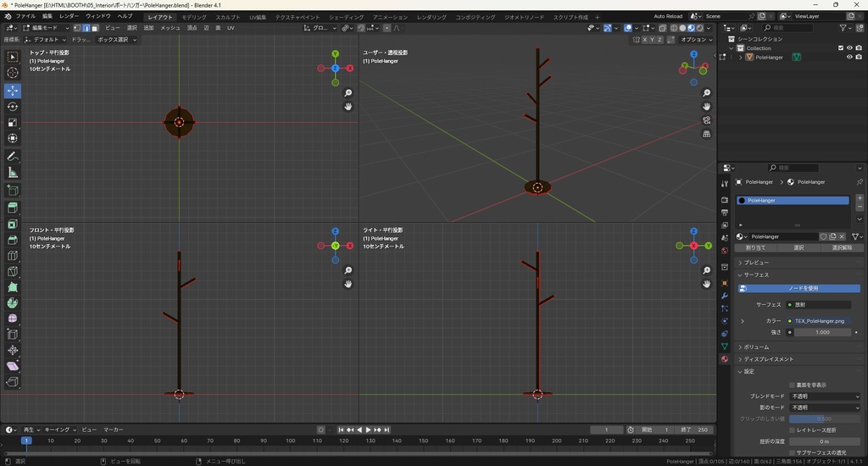Click the camera view icon in perspective viewport

[707, 120]
